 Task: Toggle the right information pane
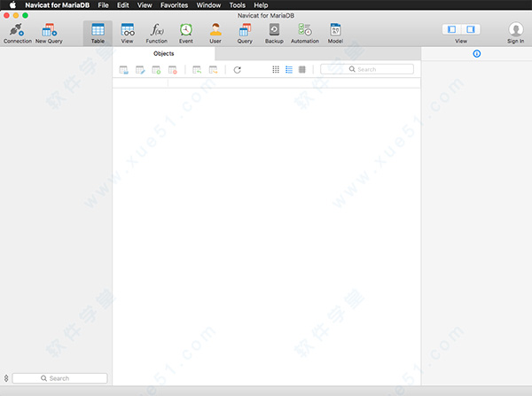pos(471,29)
